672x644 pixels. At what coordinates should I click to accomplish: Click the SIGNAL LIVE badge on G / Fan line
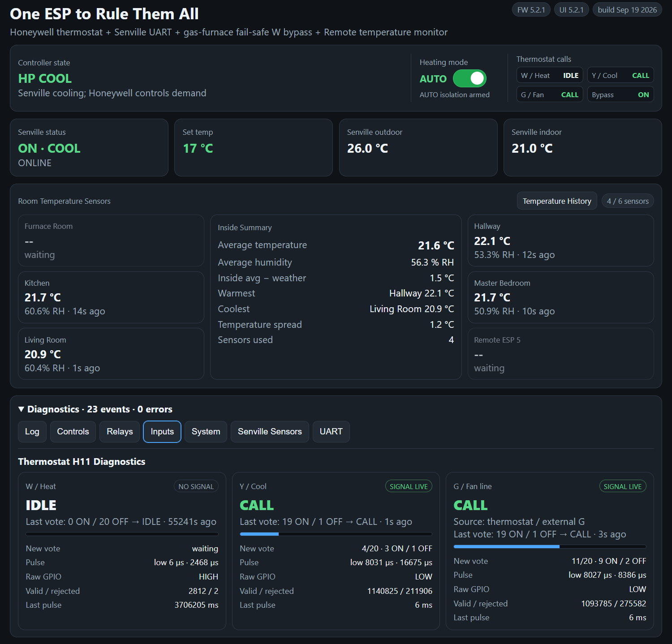click(x=623, y=486)
